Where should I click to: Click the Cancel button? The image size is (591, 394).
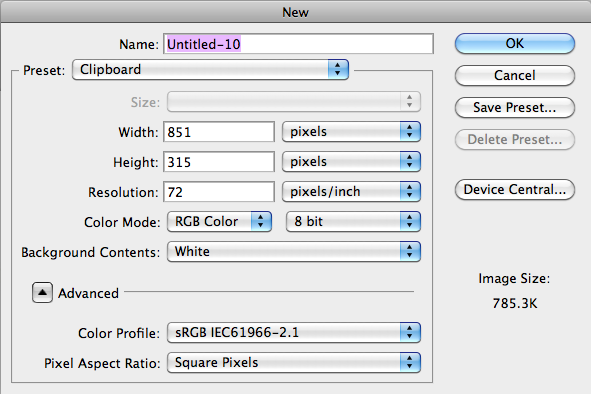click(x=514, y=75)
